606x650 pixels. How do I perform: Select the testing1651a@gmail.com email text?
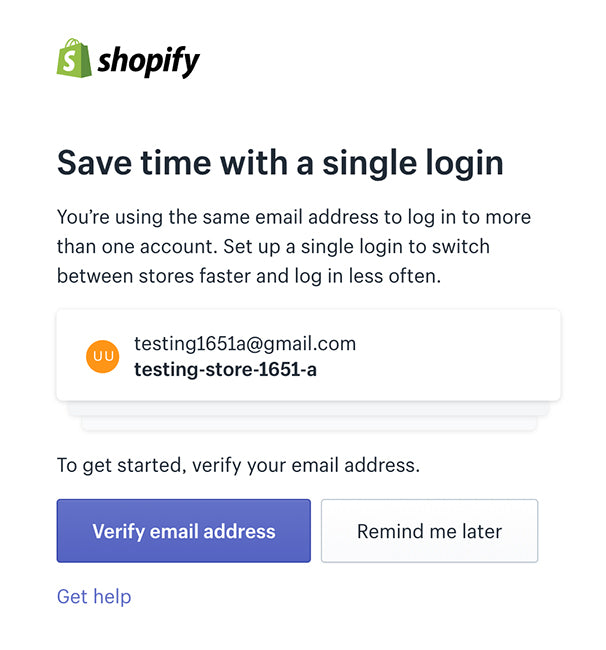[245, 344]
